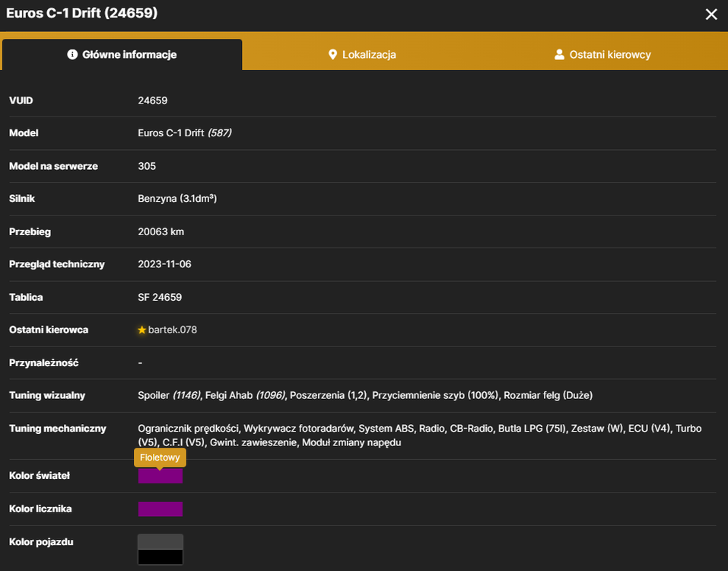
Task: Click the Model row label
Action: tap(24, 133)
